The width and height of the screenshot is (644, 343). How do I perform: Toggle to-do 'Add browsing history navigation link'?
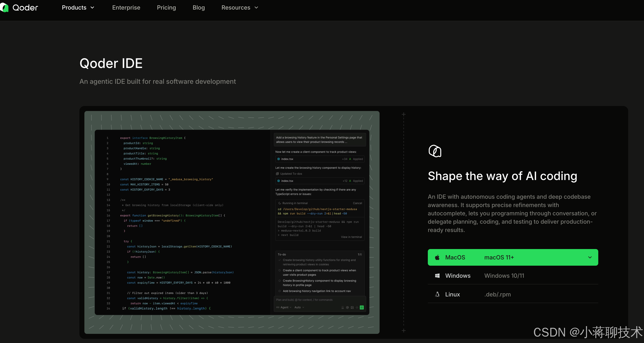(x=280, y=291)
